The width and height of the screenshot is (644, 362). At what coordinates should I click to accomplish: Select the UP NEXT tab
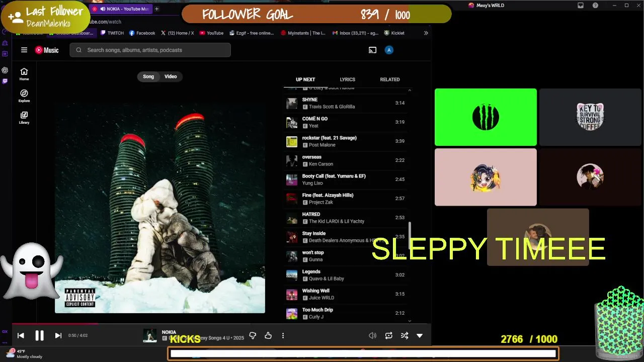click(x=305, y=79)
